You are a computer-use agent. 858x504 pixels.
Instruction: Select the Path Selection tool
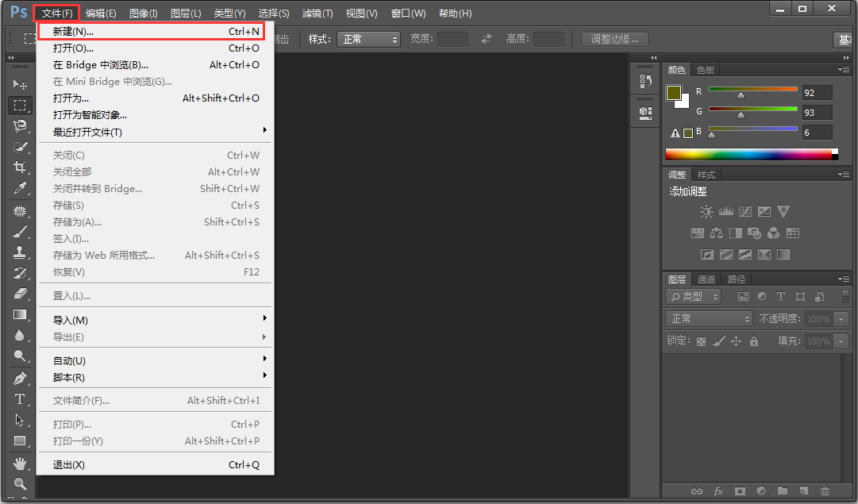(20, 420)
